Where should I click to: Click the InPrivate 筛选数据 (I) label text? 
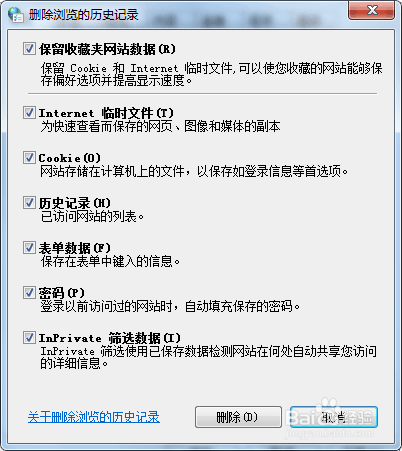(x=110, y=338)
